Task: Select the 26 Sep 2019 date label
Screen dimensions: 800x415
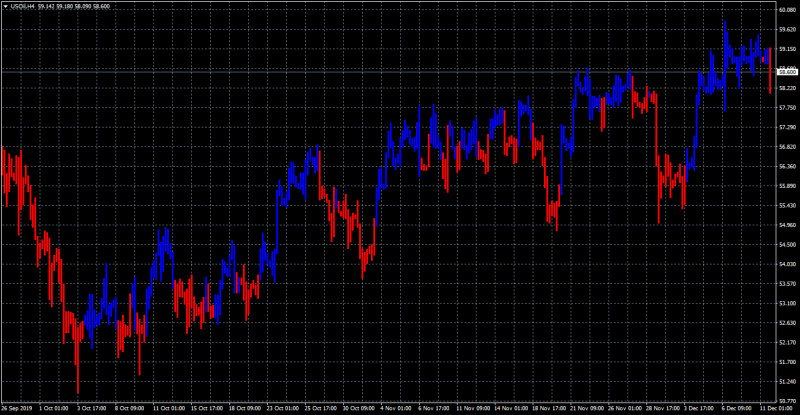Action: (16, 408)
